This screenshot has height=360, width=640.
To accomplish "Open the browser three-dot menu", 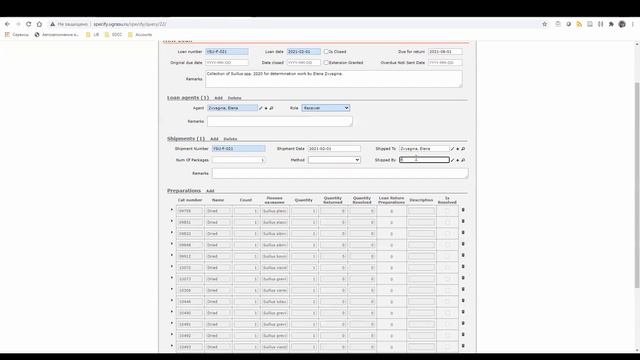I will point(633,24).
